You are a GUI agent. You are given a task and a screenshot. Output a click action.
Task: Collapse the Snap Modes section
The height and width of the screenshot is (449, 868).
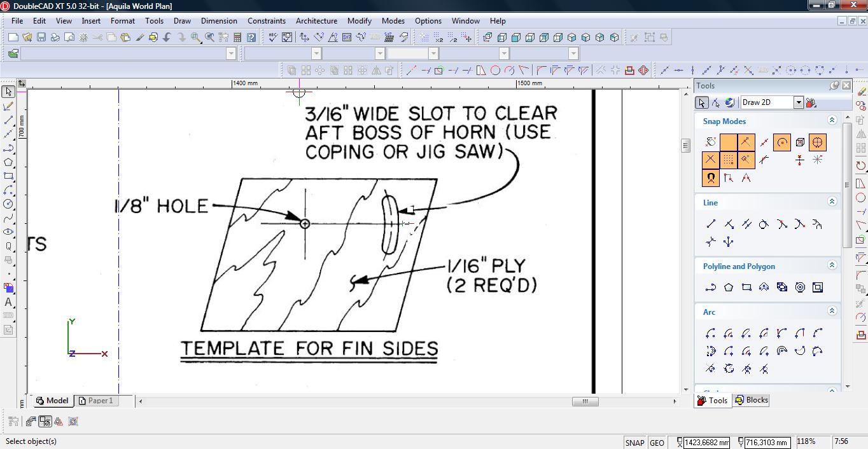coord(831,120)
